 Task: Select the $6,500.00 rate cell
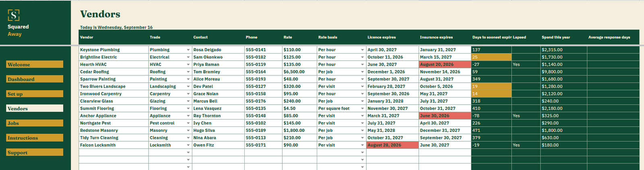[299, 72]
